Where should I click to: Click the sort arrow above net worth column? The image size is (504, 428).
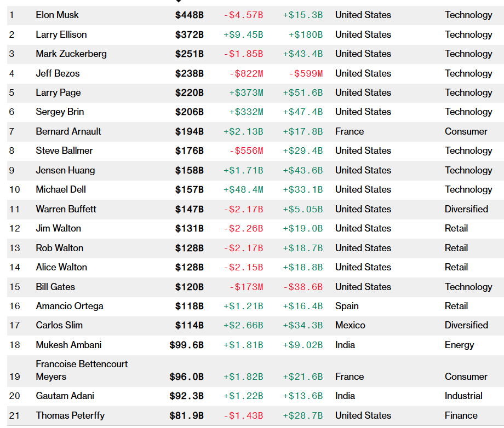pos(179,2)
